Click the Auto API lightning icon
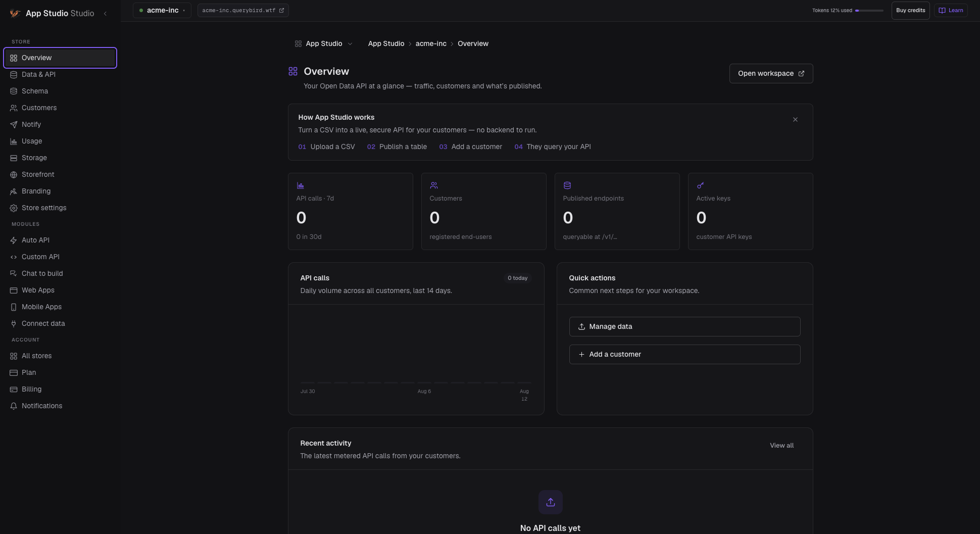980x534 pixels. coord(14,240)
